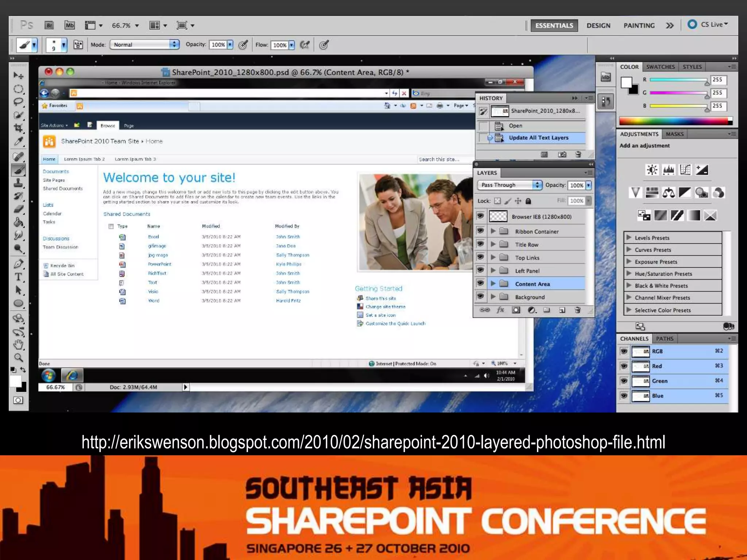Image resolution: width=747 pixels, height=560 pixels.
Task: Select Update All Text Layers history state
Action: (x=531, y=138)
